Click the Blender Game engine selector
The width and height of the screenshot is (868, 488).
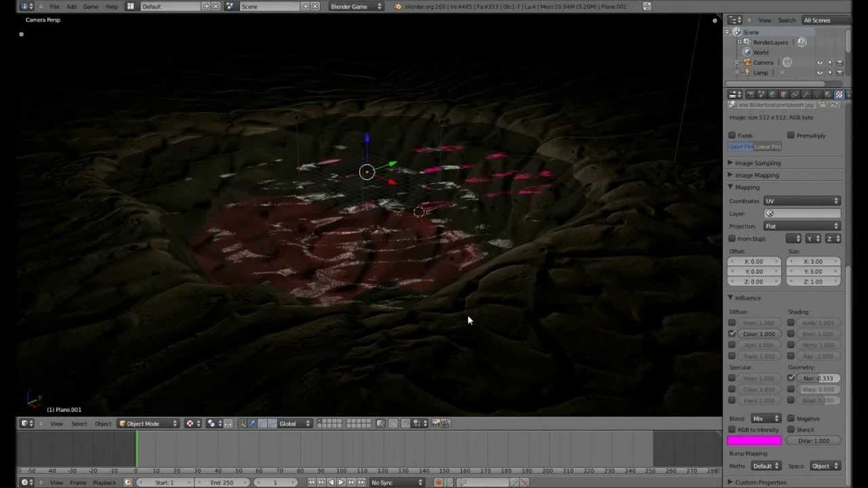355,7
